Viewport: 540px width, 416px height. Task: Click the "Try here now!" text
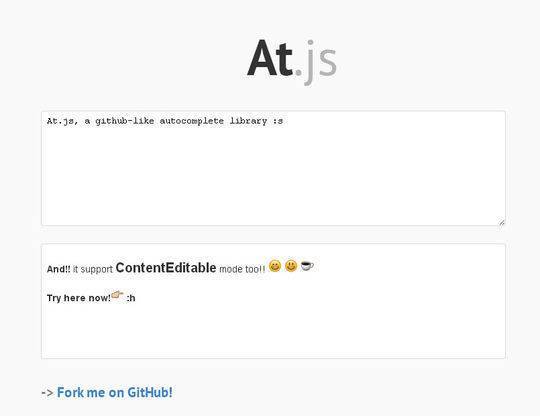point(79,298)
